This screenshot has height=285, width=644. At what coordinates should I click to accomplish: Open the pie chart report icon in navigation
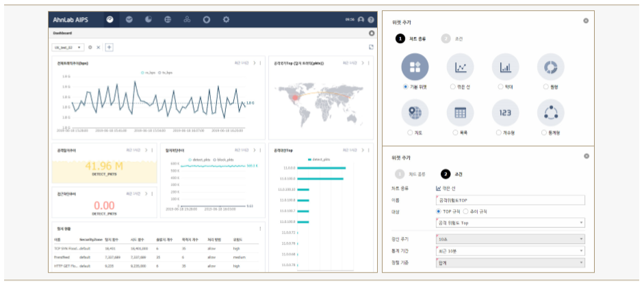click(149, 19)
